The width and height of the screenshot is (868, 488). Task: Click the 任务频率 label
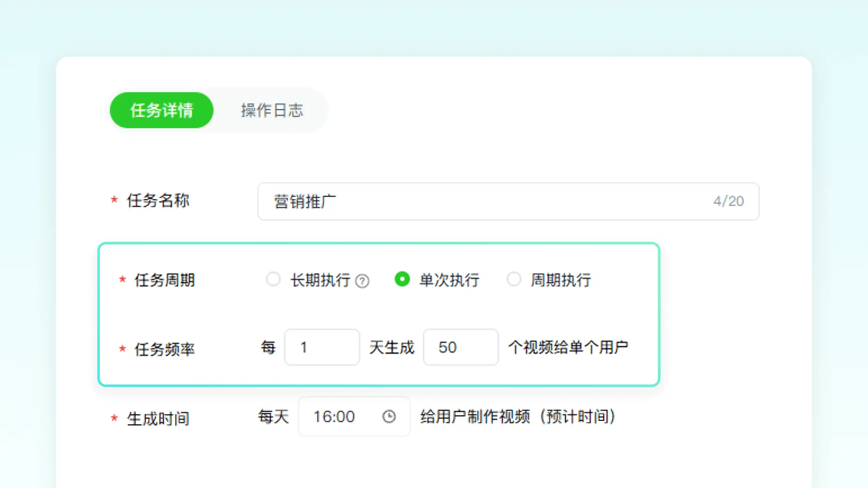(x=165, y=349)
